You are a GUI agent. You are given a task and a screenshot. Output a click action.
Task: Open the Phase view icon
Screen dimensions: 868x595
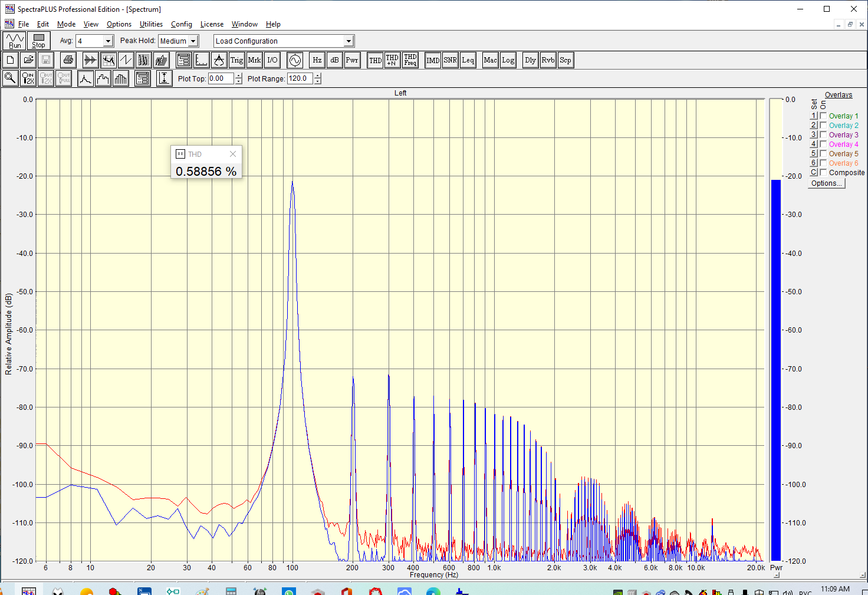pos(126,60)
